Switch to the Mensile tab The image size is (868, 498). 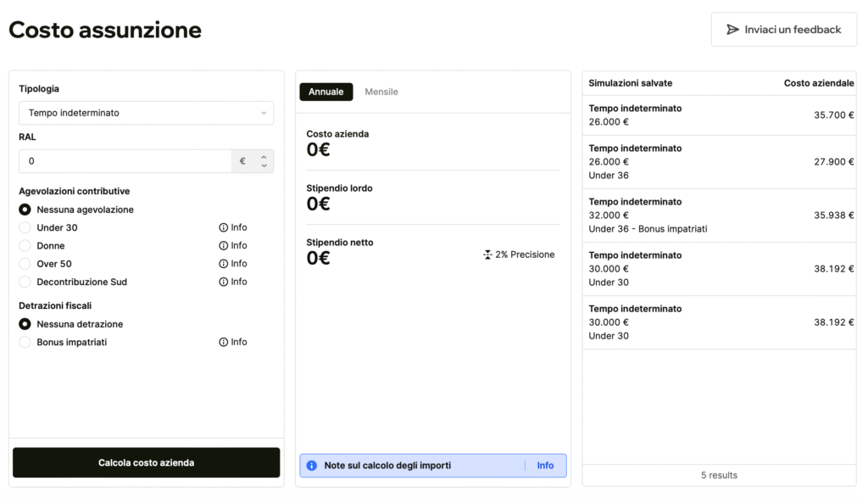(x=381, y=92)
